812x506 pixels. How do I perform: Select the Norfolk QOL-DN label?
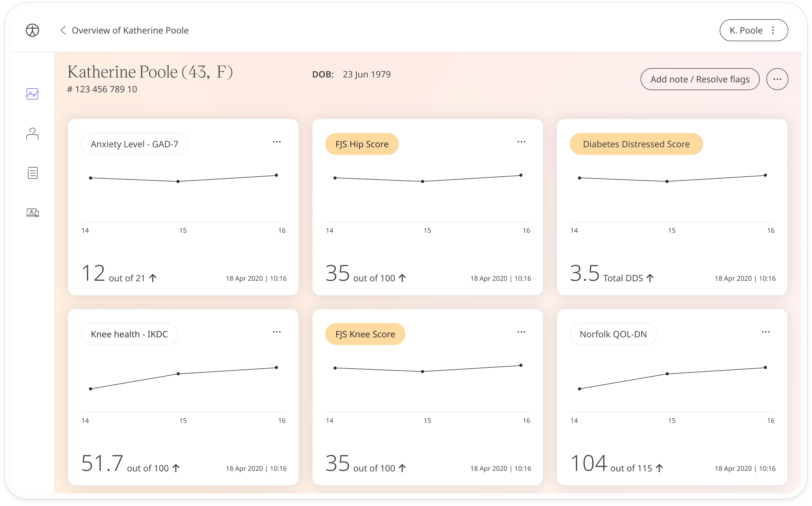pyautogui.click(x=613, y=334)
